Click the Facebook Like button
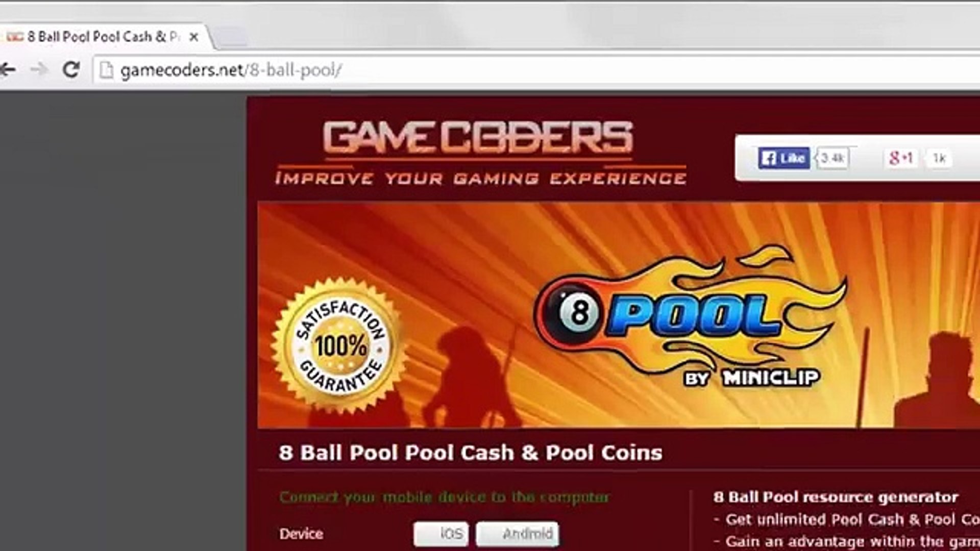 tap(783, 158)
